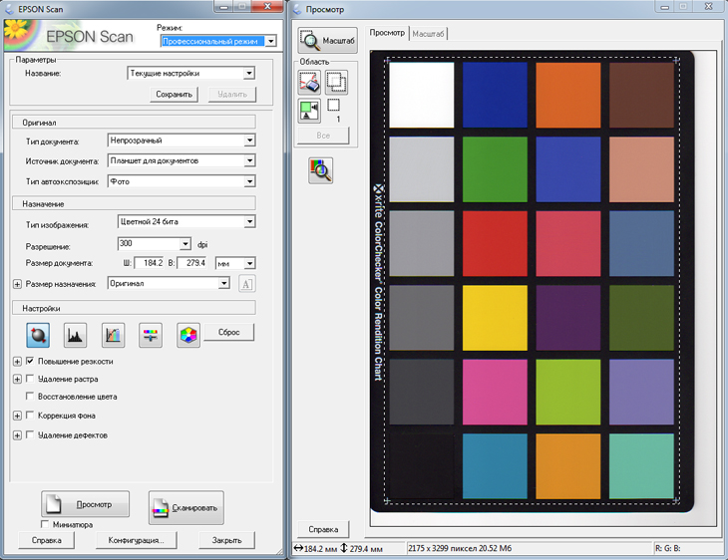This screenshot has height=560, width=728.
Task: Click the delete marquee eraser icon
Action: [309, 82]
